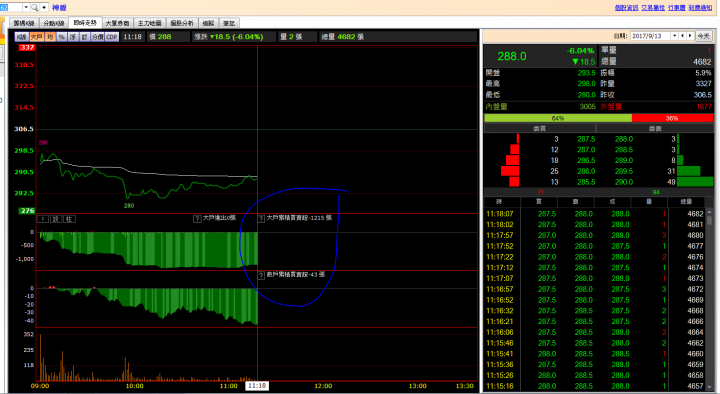Click the 註 notes box in sub-chart toolbar
720x394 pixels.
coord(69,219)
